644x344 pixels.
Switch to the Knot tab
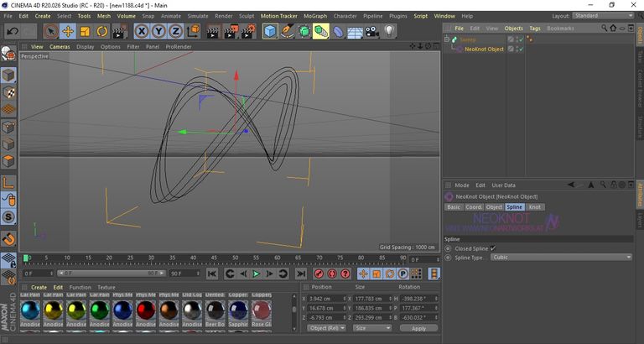pyautogui.click(x=534, y=207)
